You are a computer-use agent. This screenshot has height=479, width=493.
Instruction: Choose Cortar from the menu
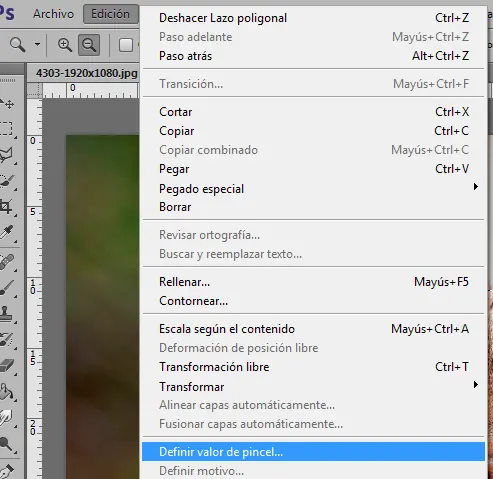tap(314, 112)
